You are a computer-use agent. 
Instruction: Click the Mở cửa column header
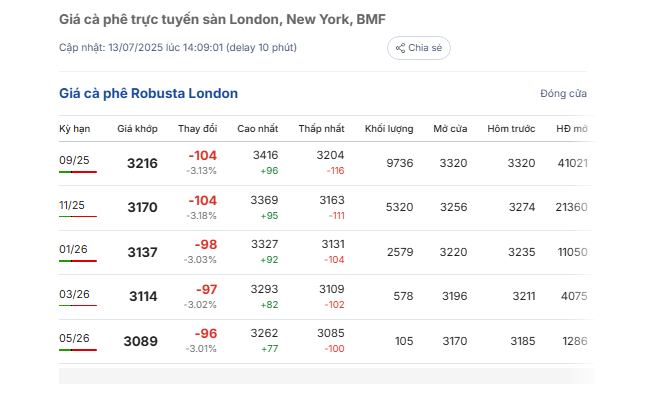[x=450, y=129]
